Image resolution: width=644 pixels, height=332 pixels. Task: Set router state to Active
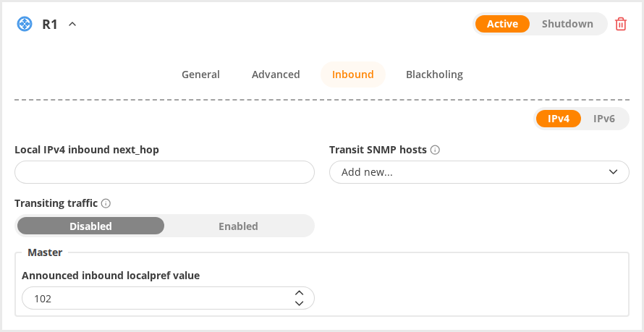[x=502, y=24]
